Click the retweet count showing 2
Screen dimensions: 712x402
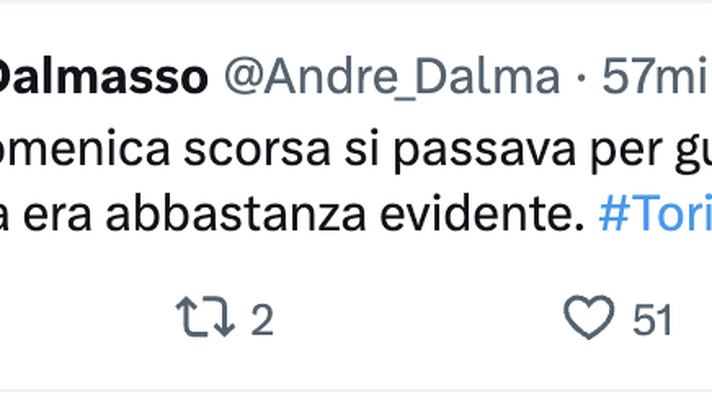[x=262, y=320]
